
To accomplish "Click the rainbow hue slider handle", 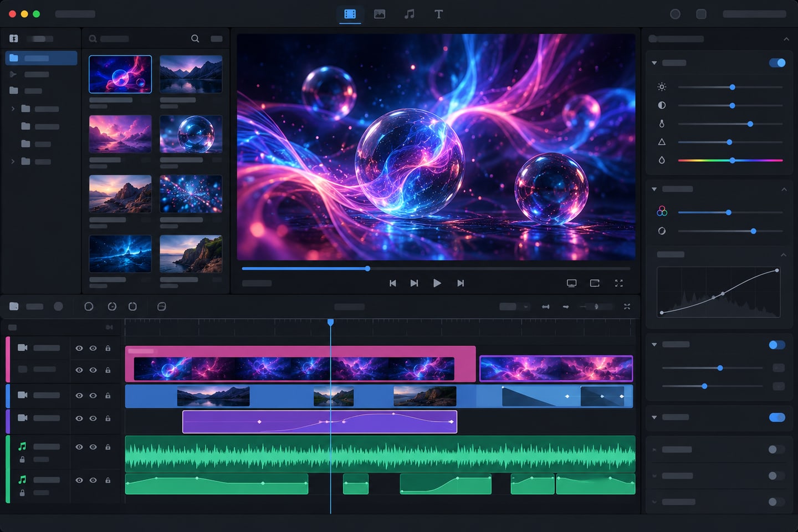I will pos(732,160).
